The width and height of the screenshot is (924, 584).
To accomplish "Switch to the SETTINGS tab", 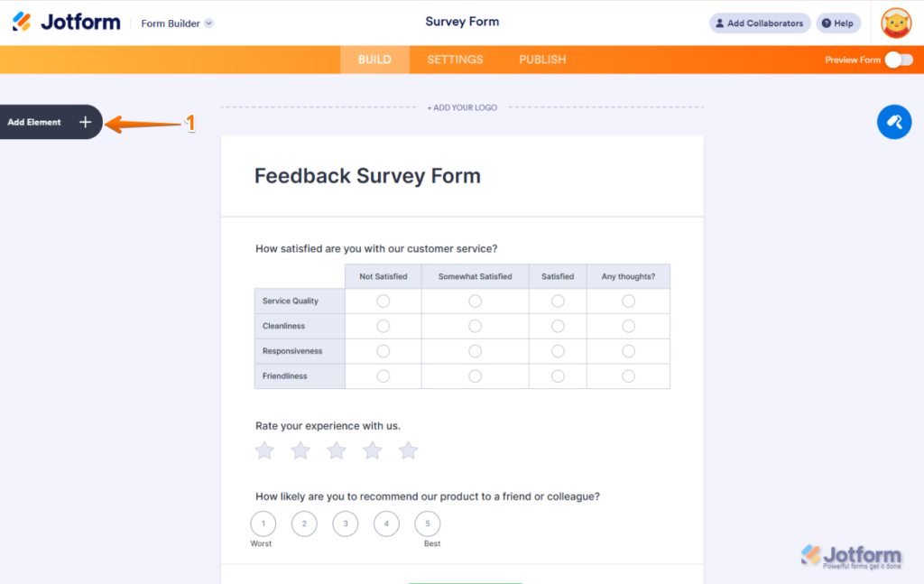I will pyautogui.click(x=455, y=59).
